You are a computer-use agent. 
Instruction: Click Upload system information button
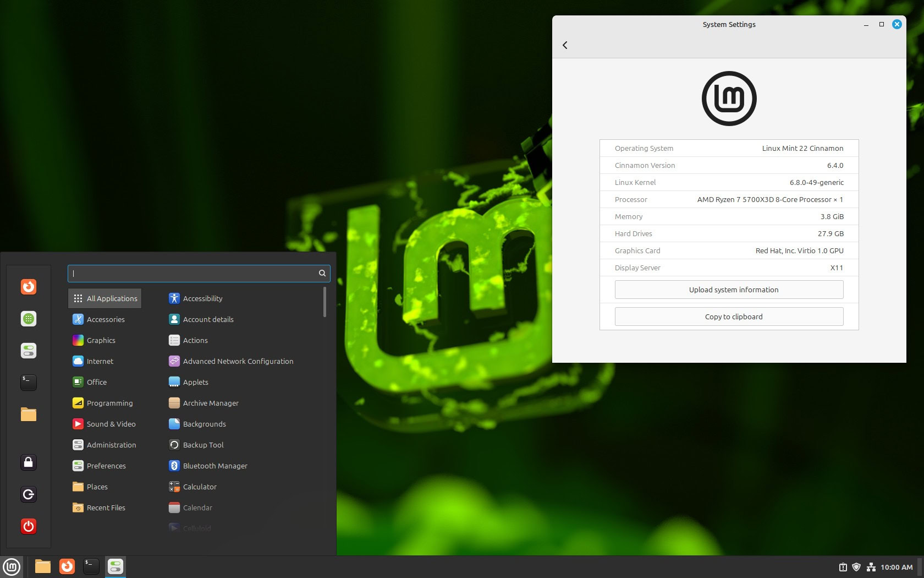[729, 290]
